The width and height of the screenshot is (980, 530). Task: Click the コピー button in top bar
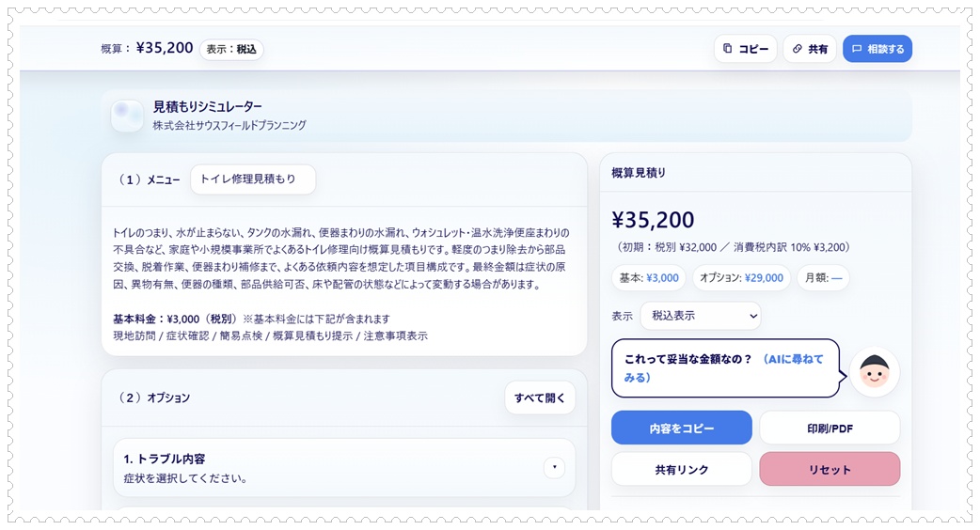pyautogui.click(x=745, y=49)
